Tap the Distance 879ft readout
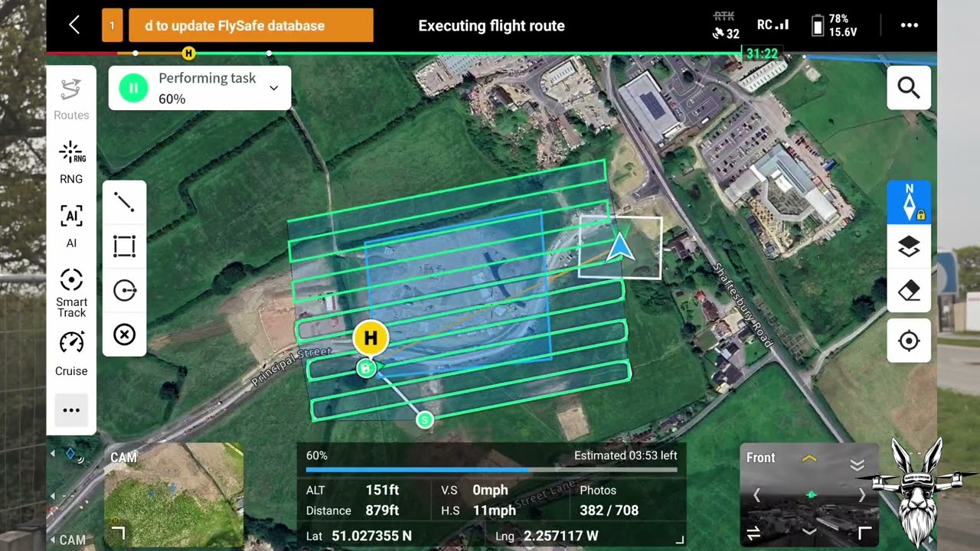The image size is (980, 551). (352, 510)
